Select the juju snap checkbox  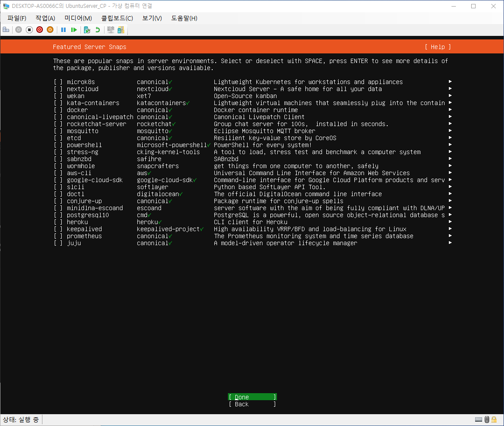pos(58,243)
